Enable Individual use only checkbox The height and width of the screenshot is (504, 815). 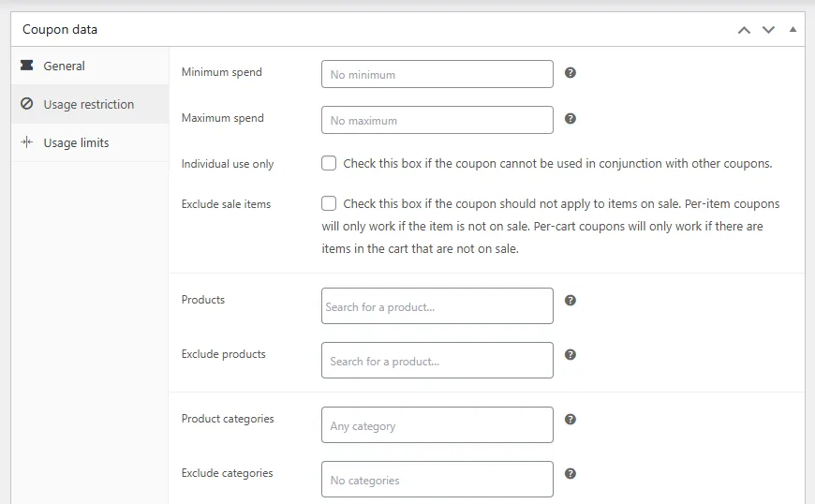(x=329, y=163)
